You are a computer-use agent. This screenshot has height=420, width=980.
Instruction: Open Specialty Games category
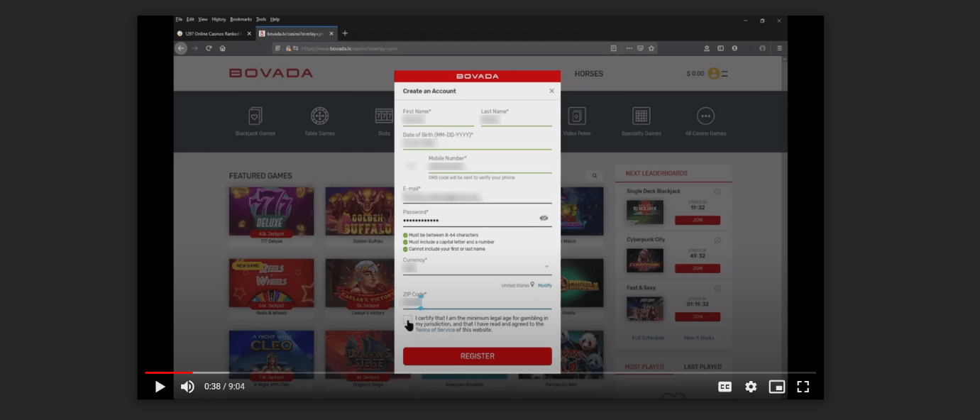click(642, 121)
